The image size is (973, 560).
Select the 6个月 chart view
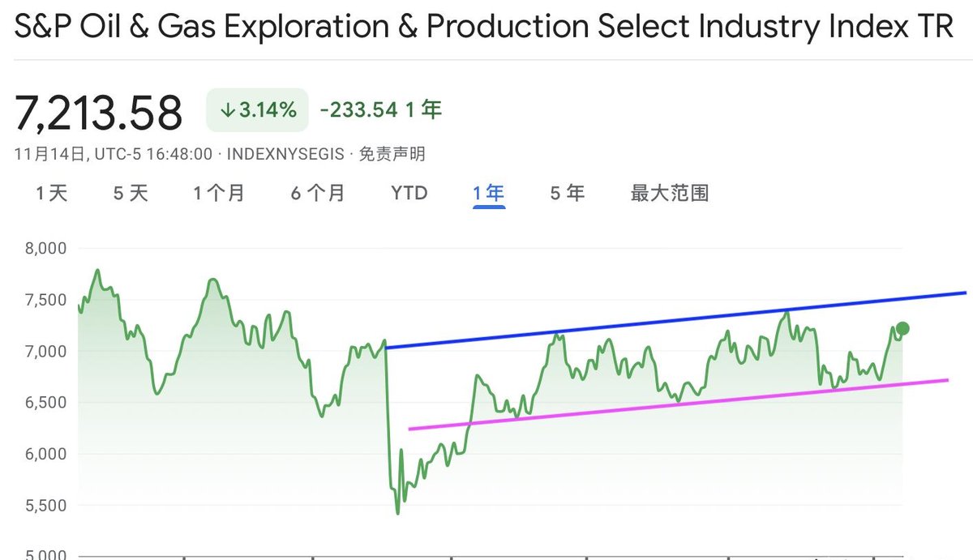point(316,193)
